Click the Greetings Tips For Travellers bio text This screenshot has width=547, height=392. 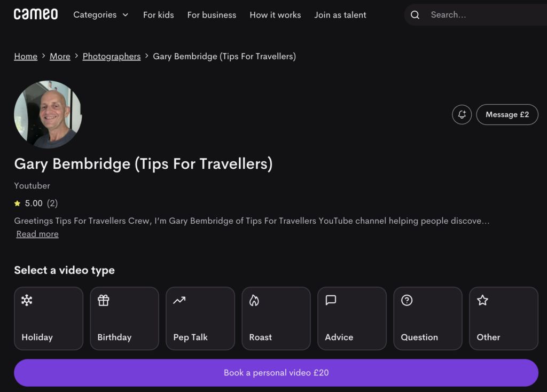pyautogui.click(x=252, y=221)
